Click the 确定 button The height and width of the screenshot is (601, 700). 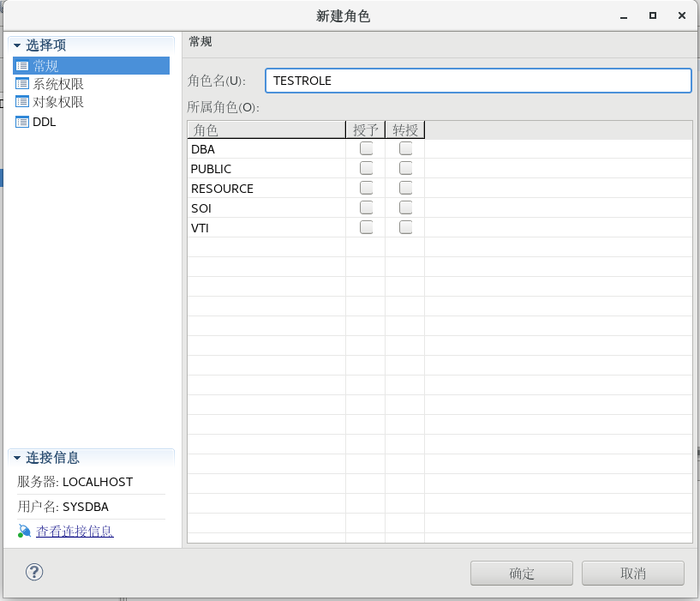click(520, 573)
